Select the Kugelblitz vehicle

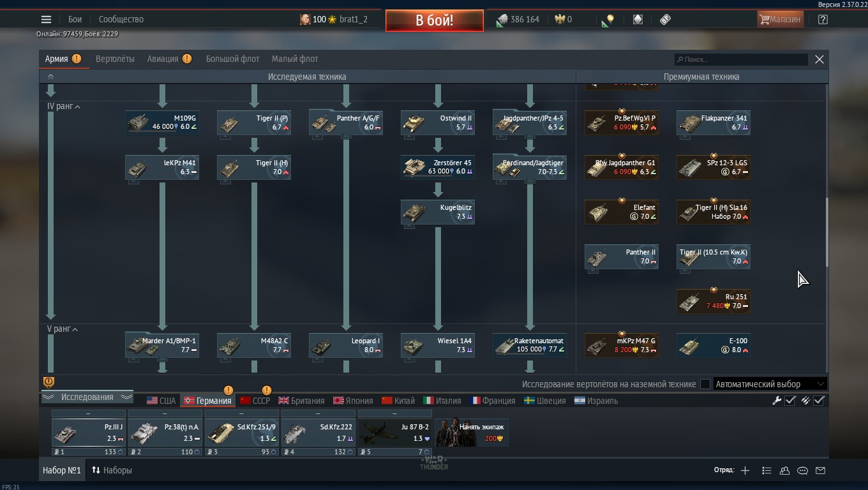coord(438,212)
